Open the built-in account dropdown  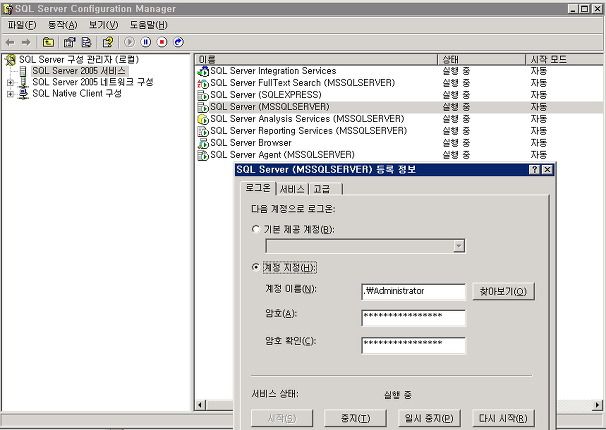click(459, 246)
